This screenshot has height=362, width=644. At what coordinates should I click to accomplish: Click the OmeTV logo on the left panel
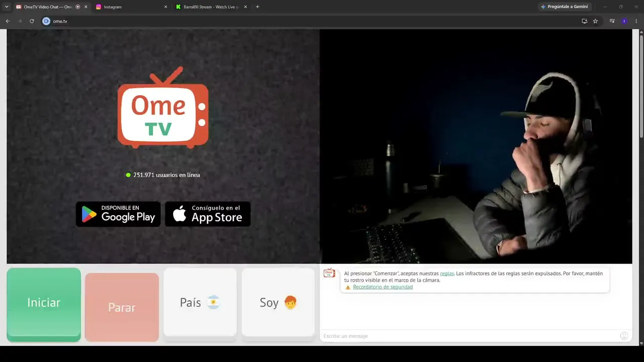[163, 108]
